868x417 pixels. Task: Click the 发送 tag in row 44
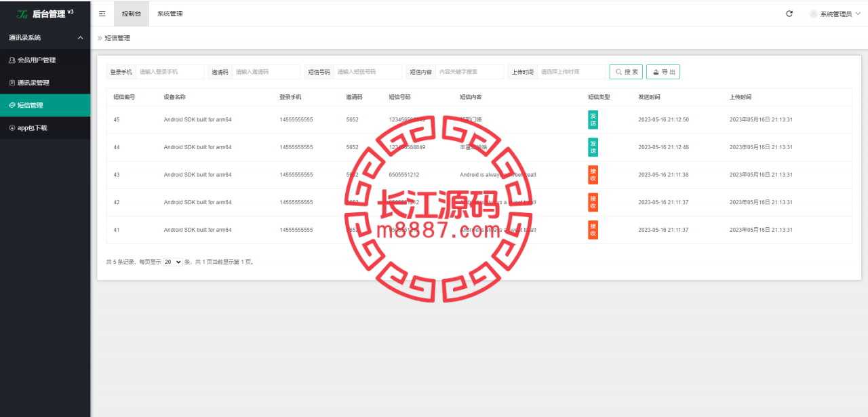(x=593, y=147)
